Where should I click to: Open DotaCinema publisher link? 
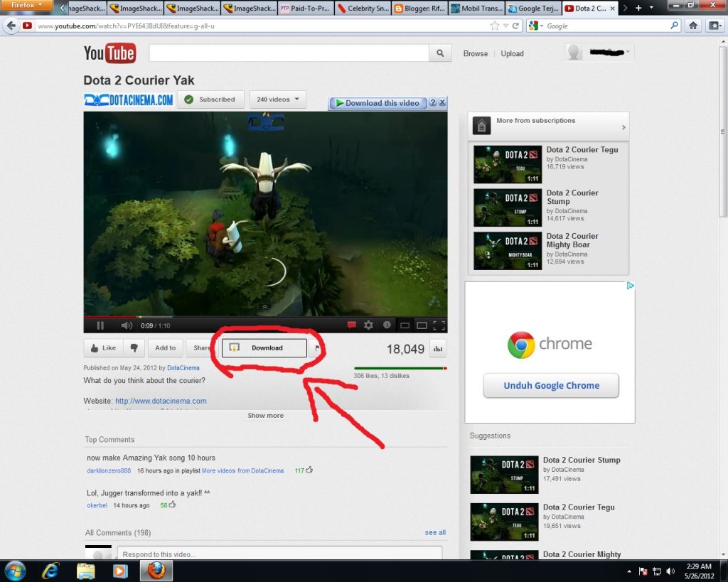pyautogui.click(x=183, y=368)
